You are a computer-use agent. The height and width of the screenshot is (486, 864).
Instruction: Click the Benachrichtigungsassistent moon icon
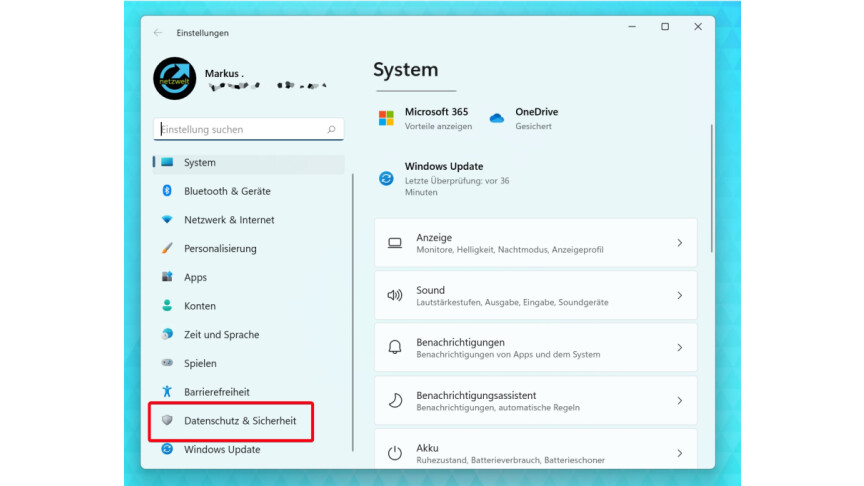[395, 401]
